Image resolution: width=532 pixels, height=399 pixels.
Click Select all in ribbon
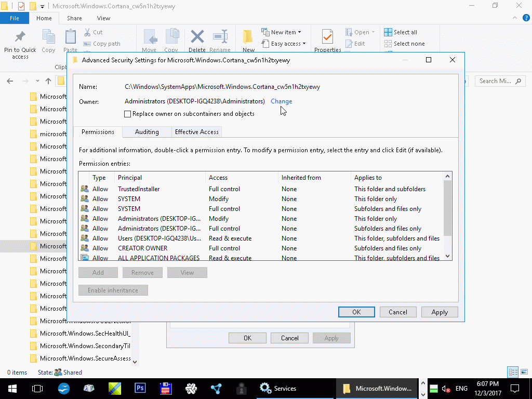[x=401, y=32]
